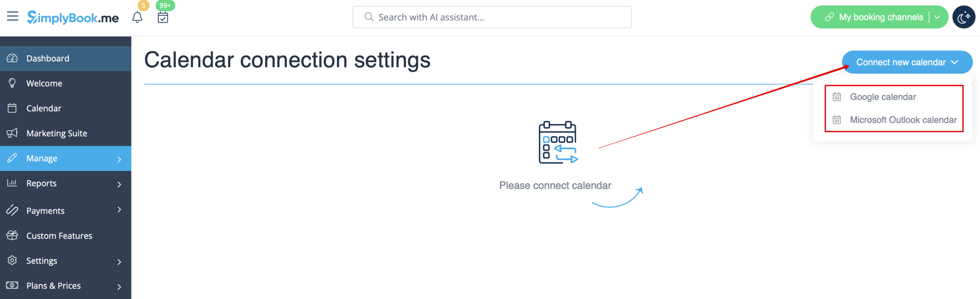980x299 pixels.
Task: Click the AI assistant search field
Action: 492,17
